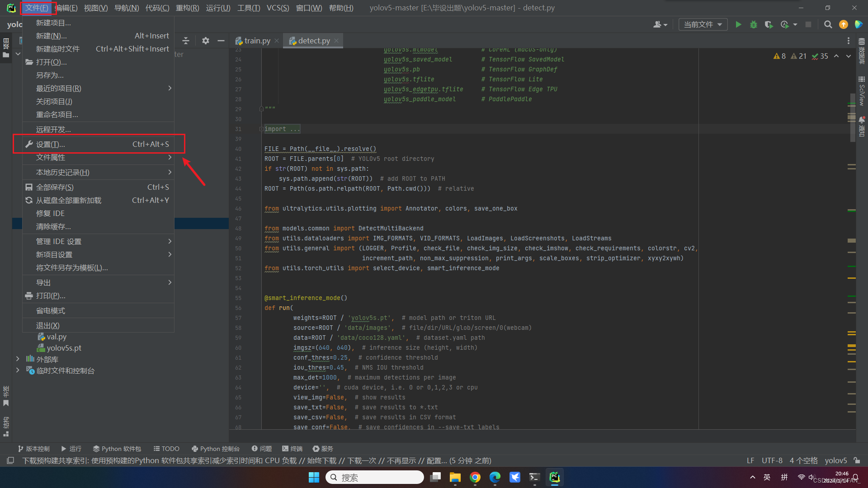Open Search Everywhere magnifier icon
Image resolution: width=868 pixels, height=488 pixels.
(828, 24)
